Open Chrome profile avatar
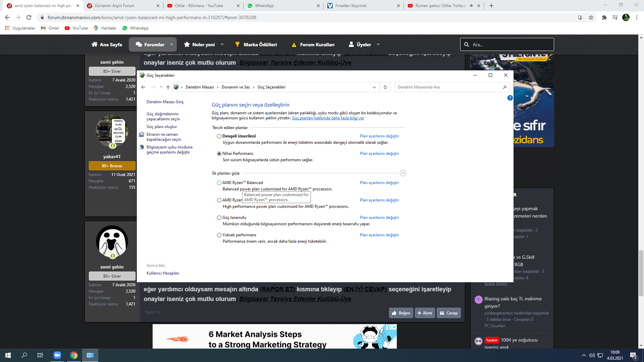644x362 pixels. [626, 17]
